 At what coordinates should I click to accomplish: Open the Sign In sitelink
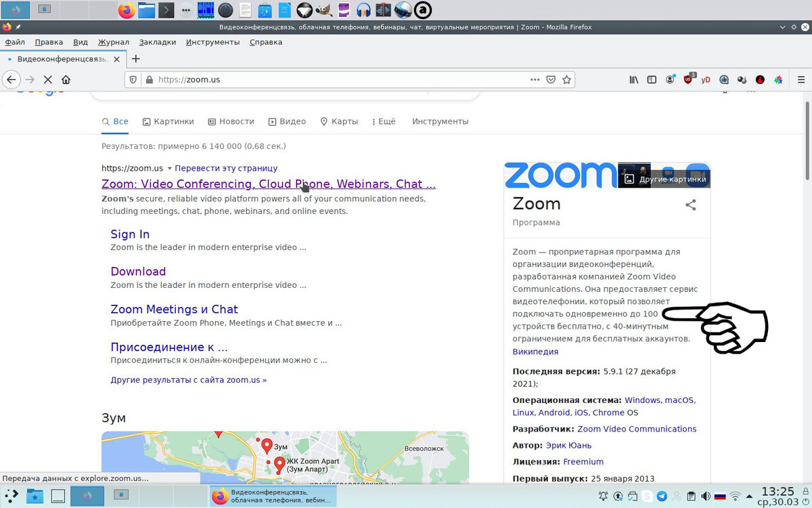(130, 234)
